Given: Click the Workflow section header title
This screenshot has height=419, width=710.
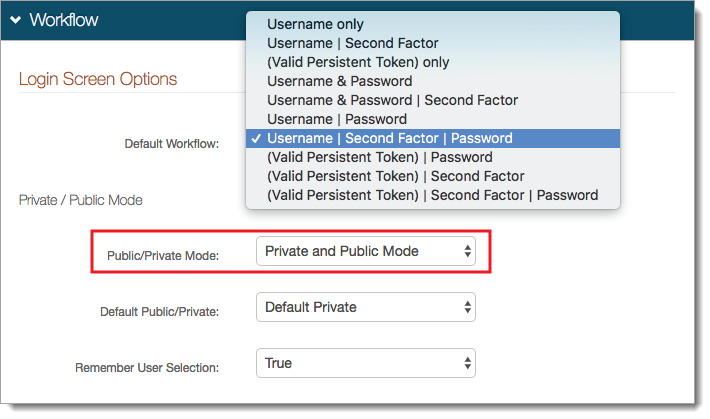Looking at the screenshot, I should click(x=64, y=20).
